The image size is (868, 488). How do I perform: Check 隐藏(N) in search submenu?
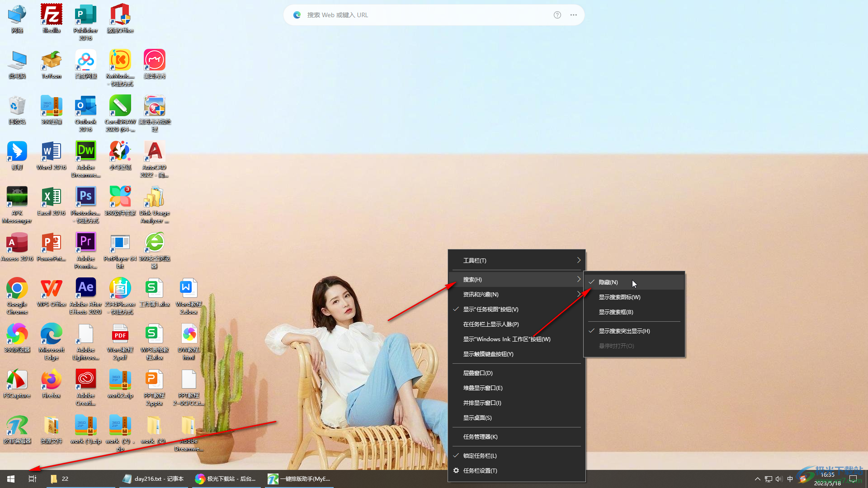(634, 282)
